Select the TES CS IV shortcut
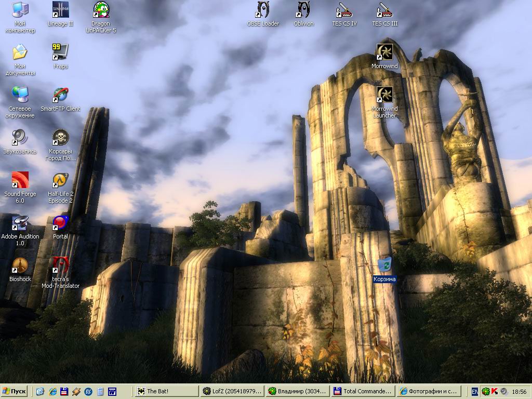Screen dimensions: 532x399 tap(344, 14)
